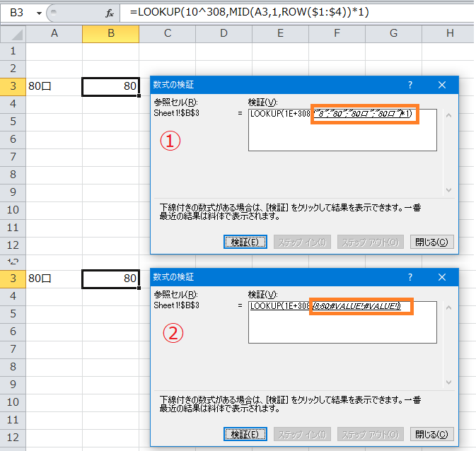Close the upper 数式の検証 dialog
This screenshot has height=451, width=476.
coord(442,85)
